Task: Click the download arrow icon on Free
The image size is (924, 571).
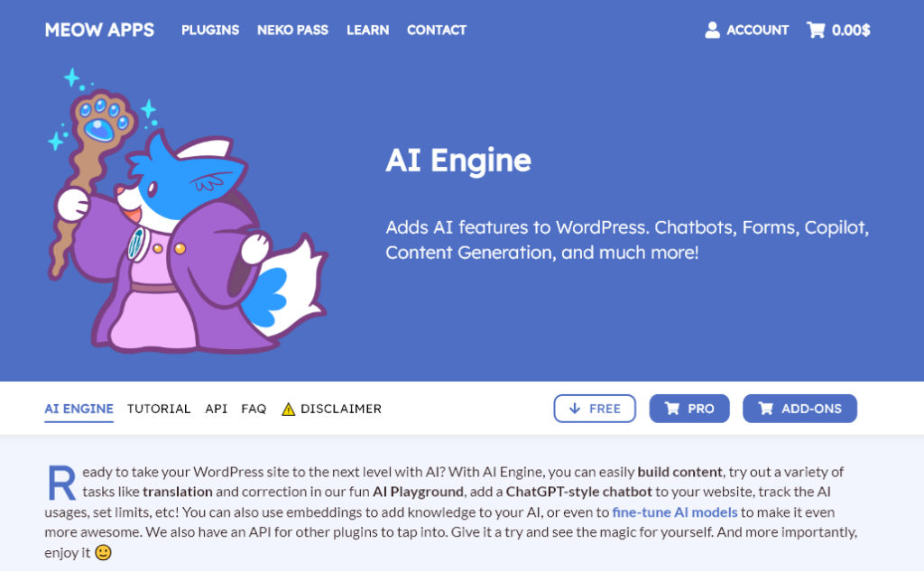Action: pyautogui.click(x=574, y=409)
